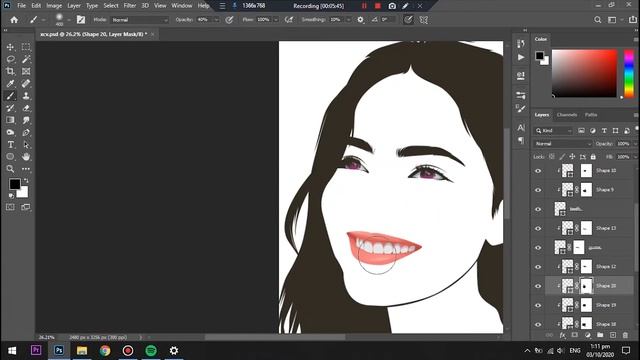Open the Image menu
This screenshot has height=360, width=640.
click(54, 6)
